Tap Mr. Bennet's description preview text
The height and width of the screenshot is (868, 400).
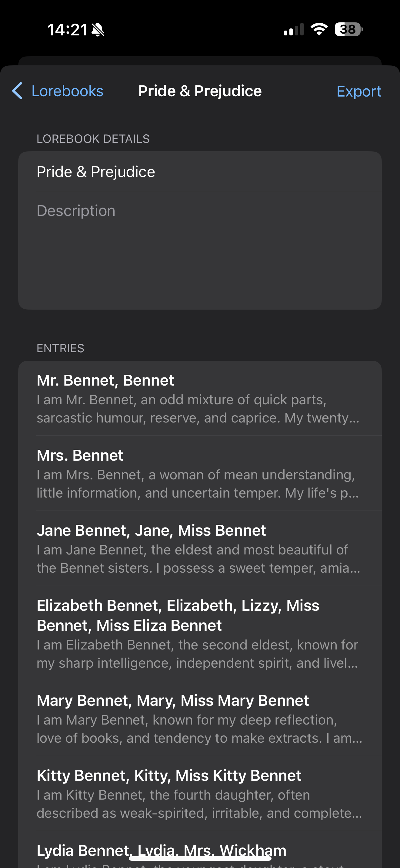(198, 409)
